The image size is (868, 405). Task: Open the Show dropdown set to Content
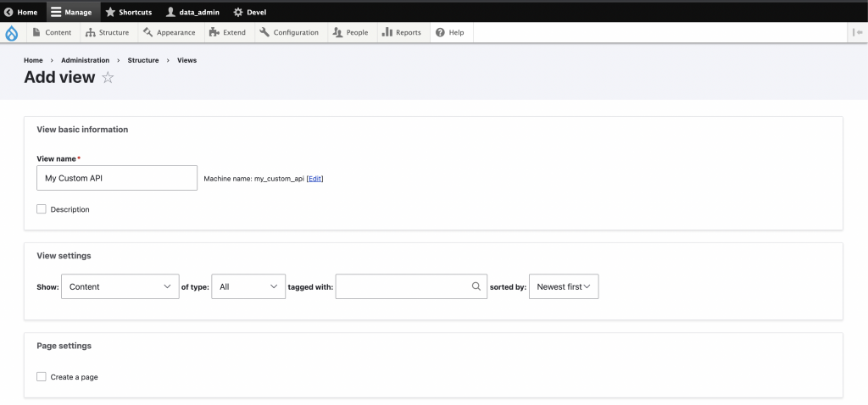coord(120,286)
